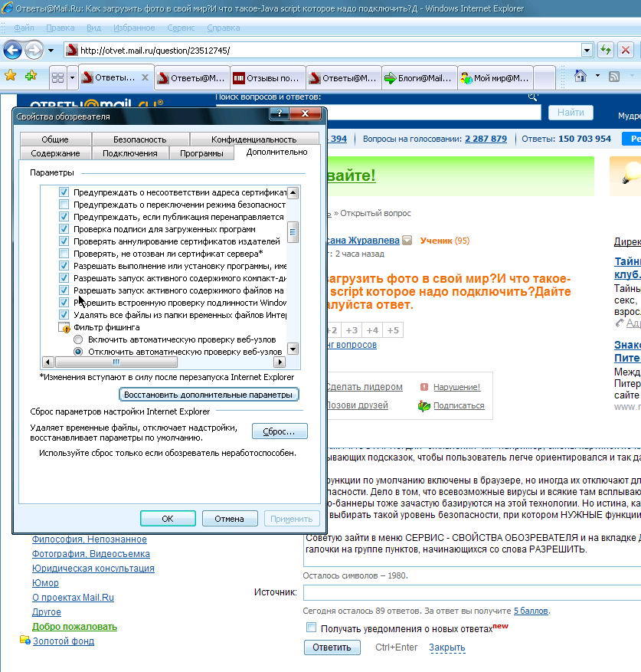Open the Правка menu
Image resolution: width=641 pixels, height=672 pixels.
tap(61, 28)
